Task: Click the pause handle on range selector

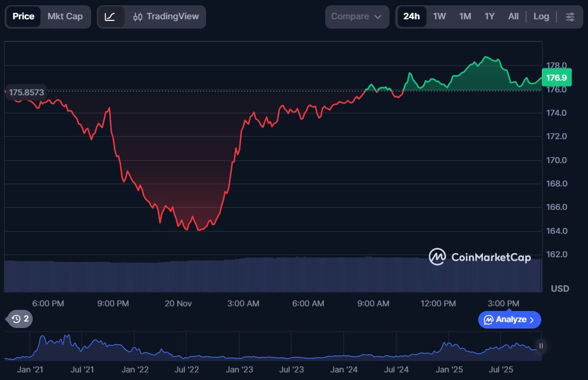Action: 541,346
